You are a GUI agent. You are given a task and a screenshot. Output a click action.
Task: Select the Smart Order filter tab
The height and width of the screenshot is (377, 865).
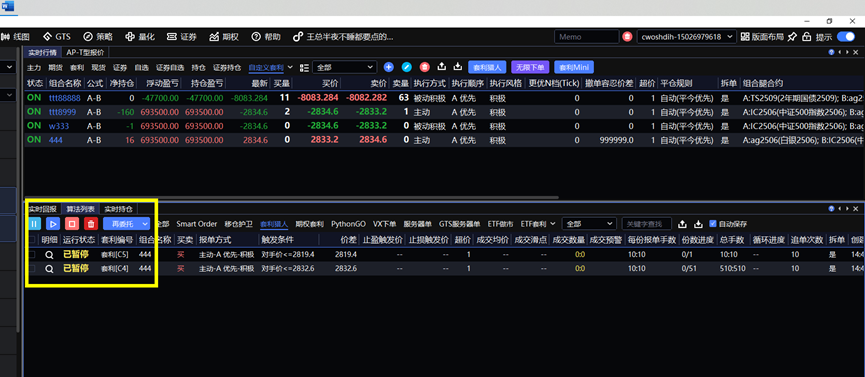coord(196,224)
